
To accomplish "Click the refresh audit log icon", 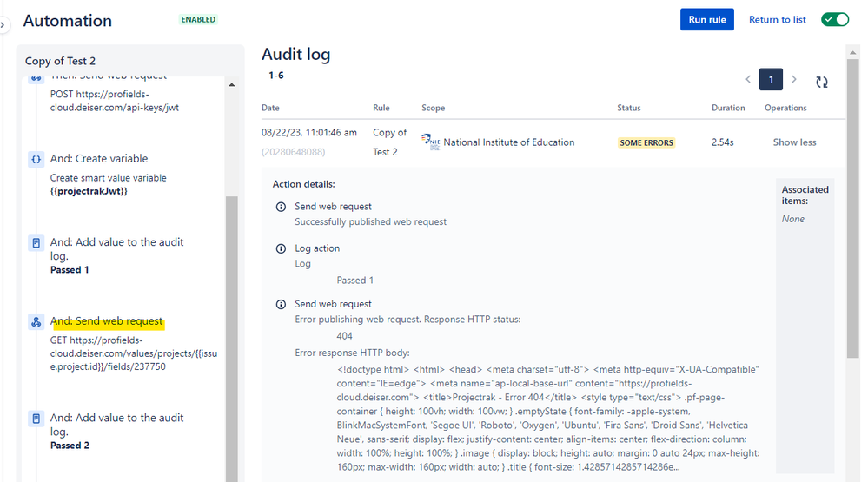I will (821, 82).
